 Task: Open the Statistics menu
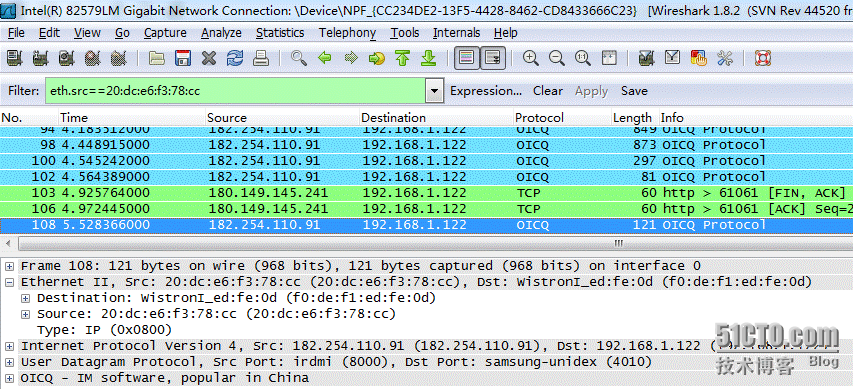pyautogui.click(x=280, y=33)
